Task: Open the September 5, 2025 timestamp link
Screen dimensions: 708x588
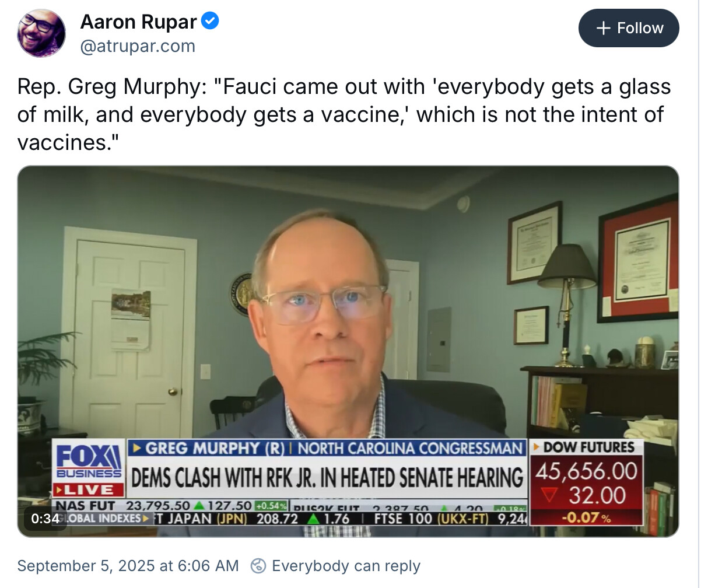Action: pyautogui.click(x=128, y=566)
